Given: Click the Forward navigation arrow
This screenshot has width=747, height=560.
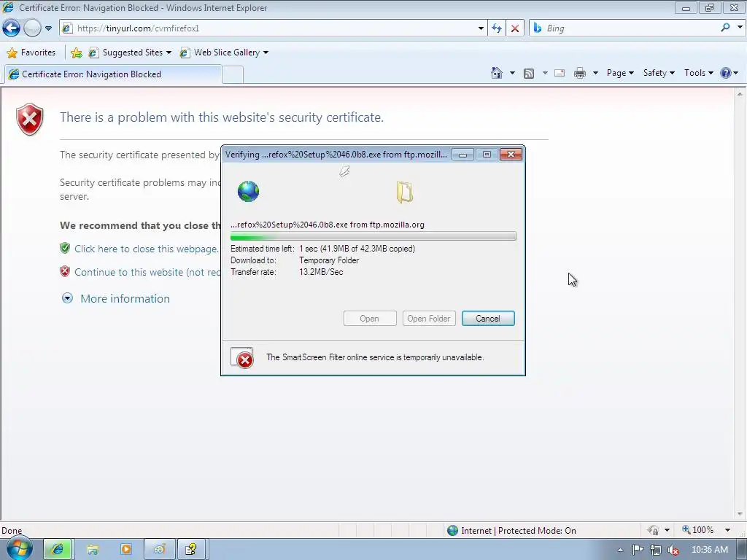Looking at the screenshot, I should point(32,28).
